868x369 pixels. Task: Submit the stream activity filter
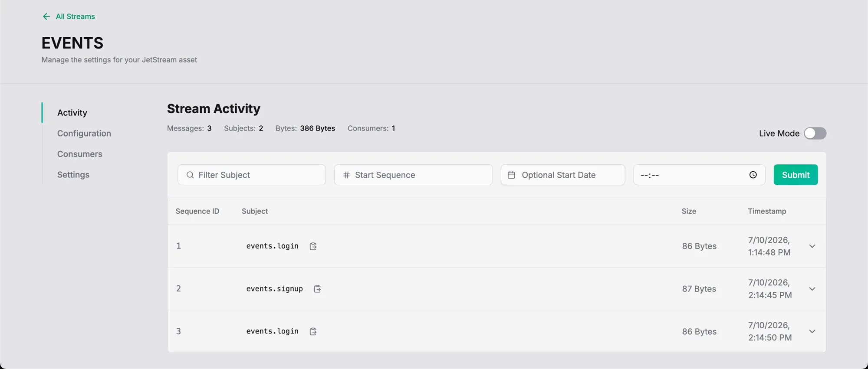point(796,175)
